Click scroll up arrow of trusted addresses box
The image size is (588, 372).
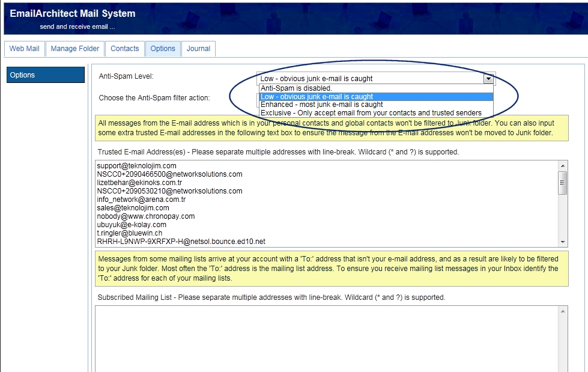pos(563,165)
